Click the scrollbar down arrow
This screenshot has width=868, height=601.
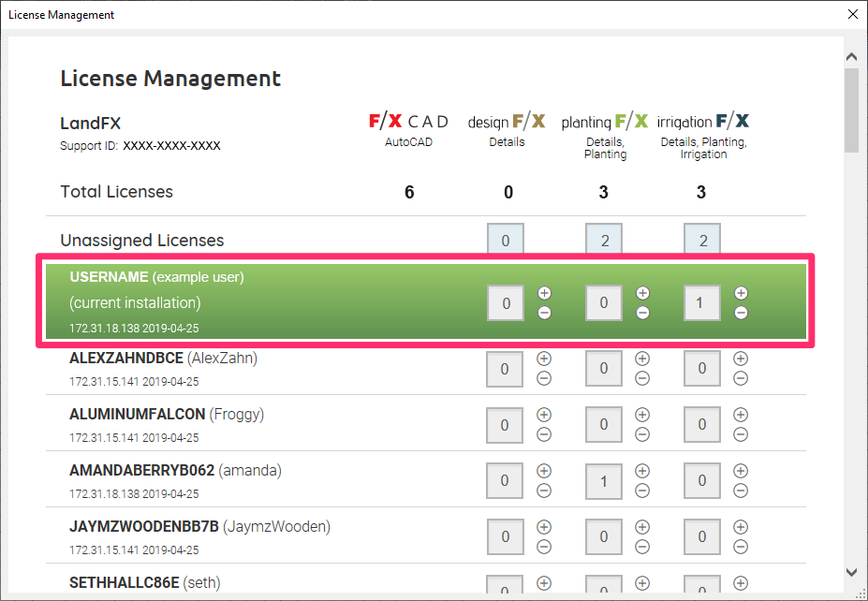(851, 573)
